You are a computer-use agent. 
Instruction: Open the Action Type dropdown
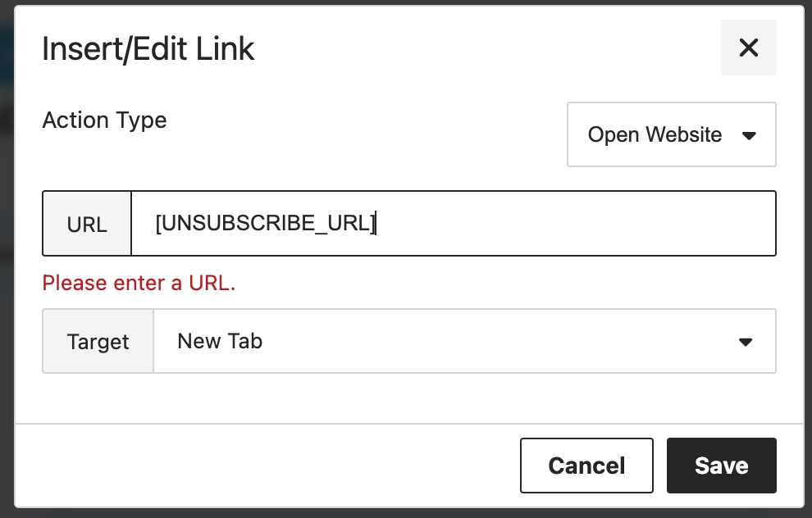click(x=671, y=134)
